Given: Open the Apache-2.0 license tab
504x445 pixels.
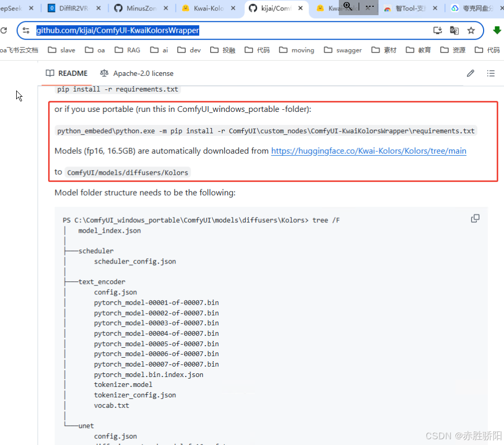Looking at the screenshot, I should click(x=136, y=73).
